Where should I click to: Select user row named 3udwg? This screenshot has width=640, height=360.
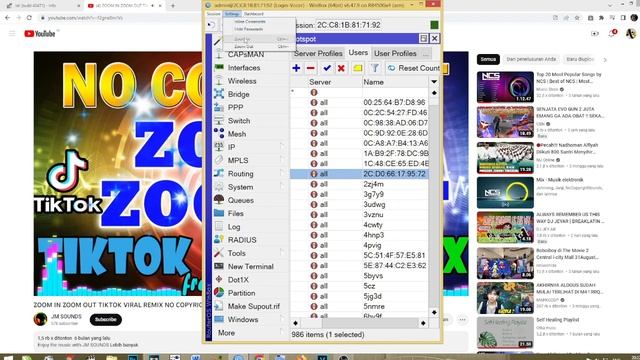[359, 204]
